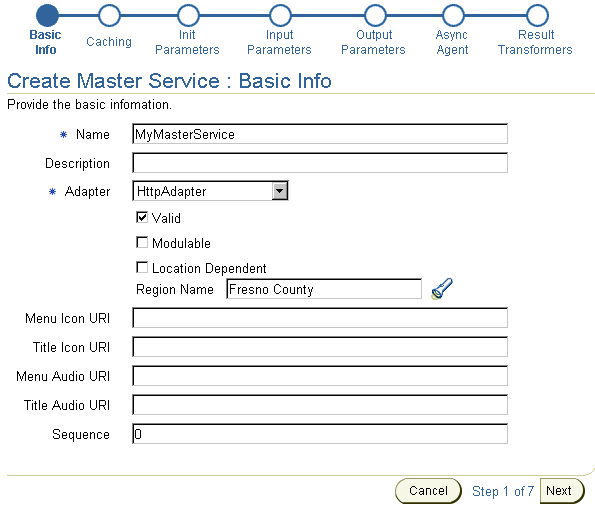Focus the Menu Audio URI field
595x509 pixels.
point(320,376)
